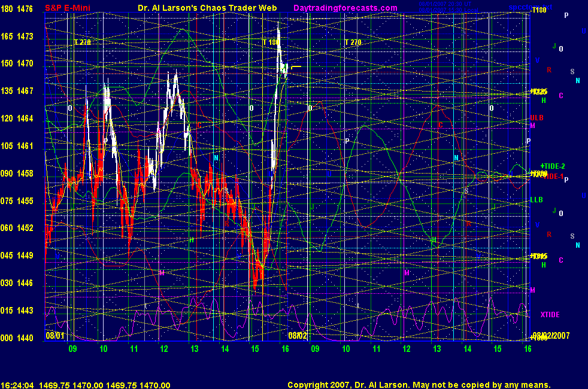Select the 150 1470 price axis label
The image size is (588, 389).
(17, 63)
